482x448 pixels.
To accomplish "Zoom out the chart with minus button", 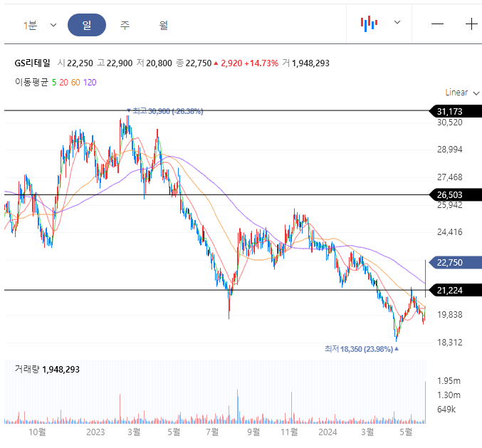I will 437,24.
